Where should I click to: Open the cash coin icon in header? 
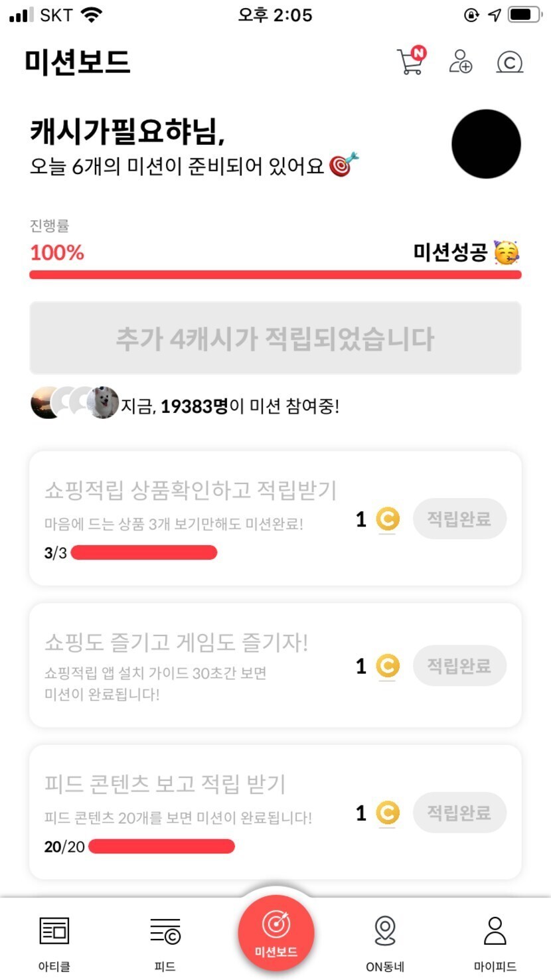coord(509,62)
